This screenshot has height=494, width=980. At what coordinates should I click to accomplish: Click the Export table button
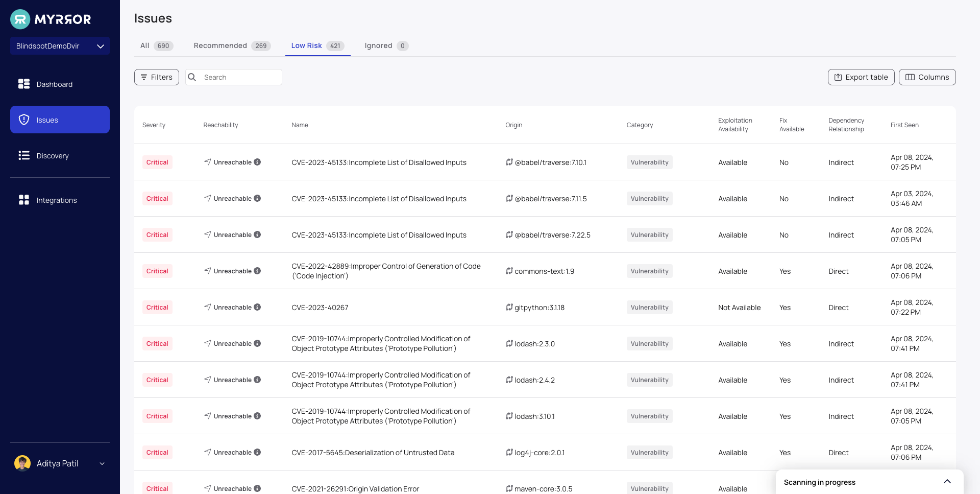[x=861, y=77]
